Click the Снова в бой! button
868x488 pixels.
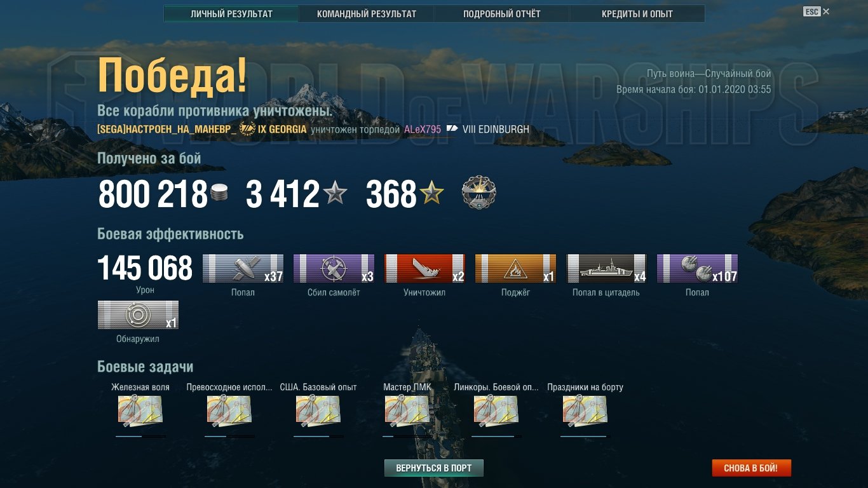(x=751, y=468)
